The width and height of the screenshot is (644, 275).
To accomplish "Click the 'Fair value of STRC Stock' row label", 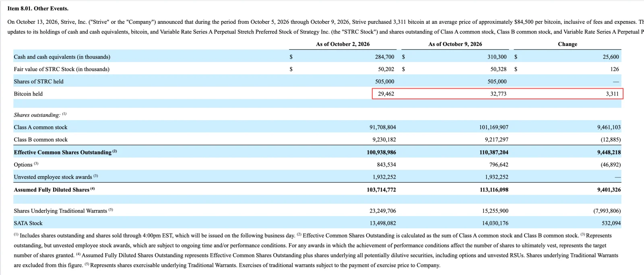I will [62, 69].
